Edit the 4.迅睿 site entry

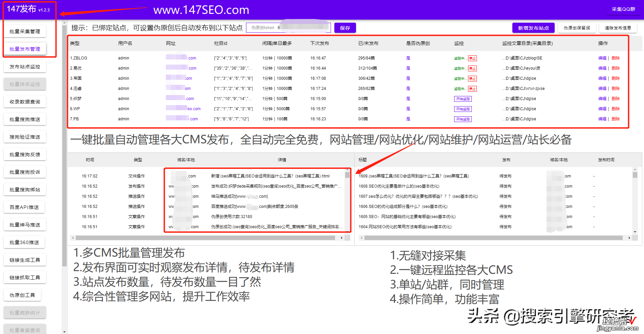[x=602, y=89]
